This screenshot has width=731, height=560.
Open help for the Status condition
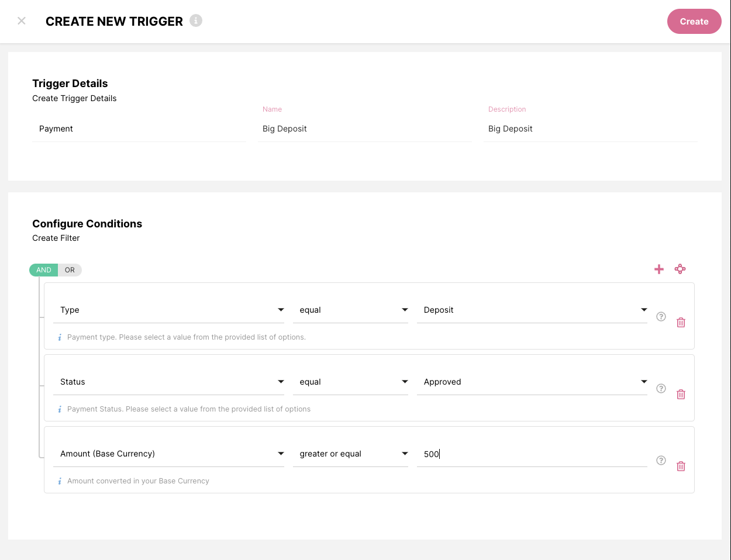661,389
